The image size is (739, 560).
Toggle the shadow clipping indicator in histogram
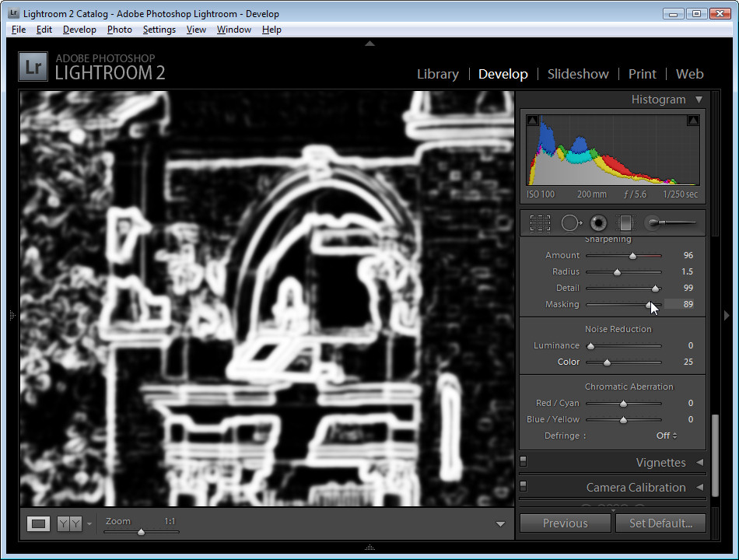pyautogui.click(x=533, y=121)
